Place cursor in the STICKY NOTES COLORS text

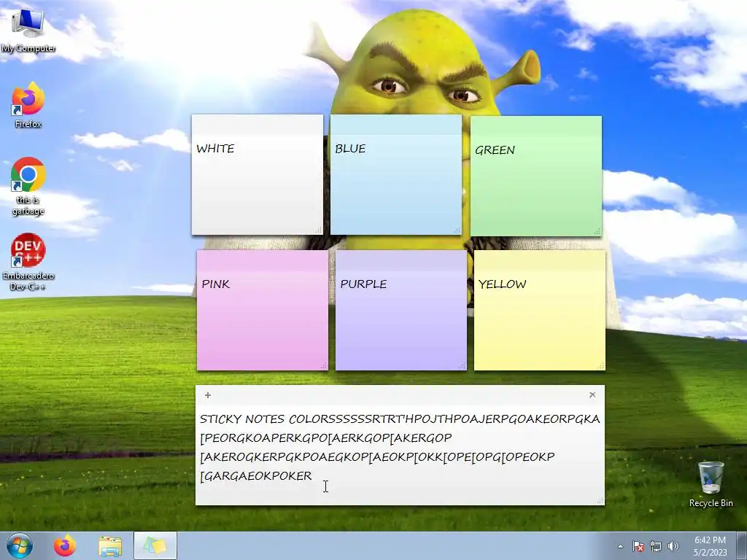[x=400, y=419]
